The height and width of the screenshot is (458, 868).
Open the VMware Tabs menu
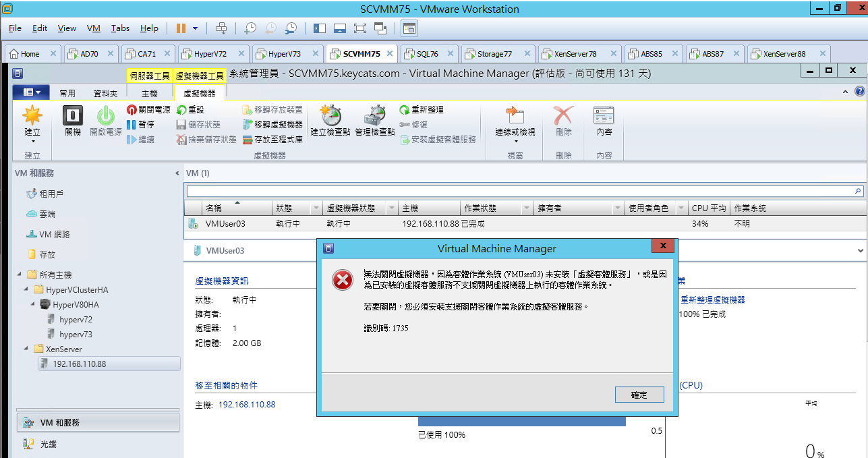(120, 28)
